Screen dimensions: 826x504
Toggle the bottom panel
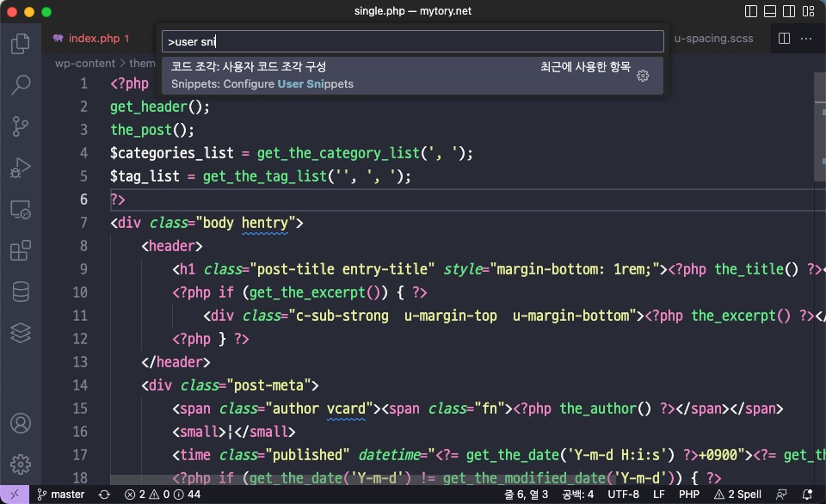click(x=770, y=11)
